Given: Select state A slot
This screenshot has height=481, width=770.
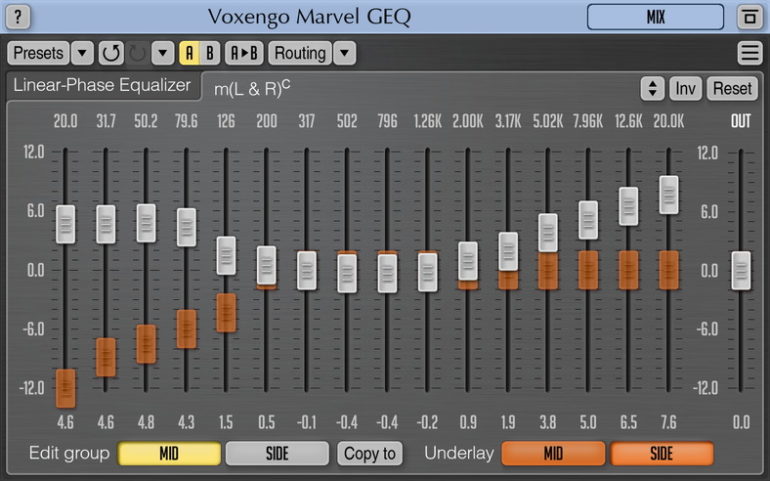Looking at the screenshot, I should point(189,53).
